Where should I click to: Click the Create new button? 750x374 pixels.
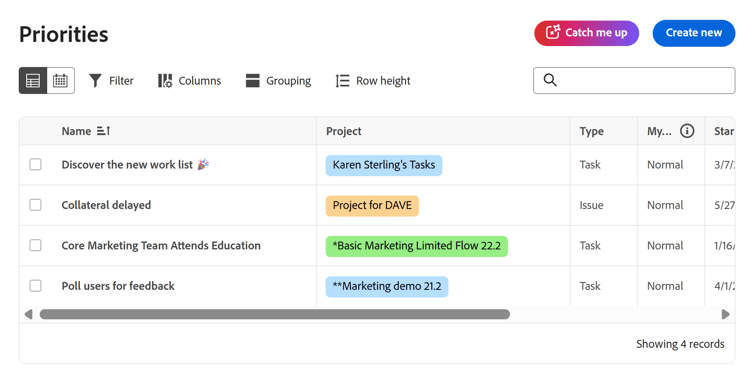pos(694,33)
